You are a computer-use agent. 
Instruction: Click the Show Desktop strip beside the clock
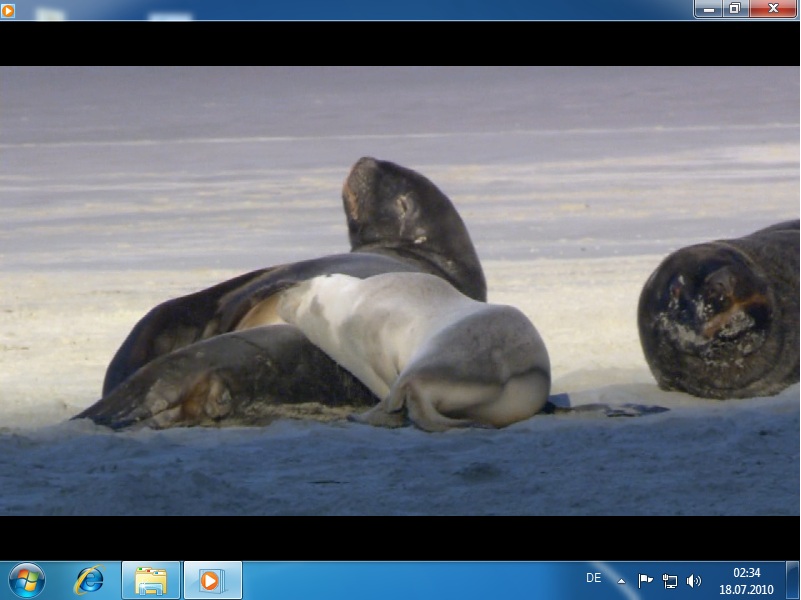click(x=792, y=580)
